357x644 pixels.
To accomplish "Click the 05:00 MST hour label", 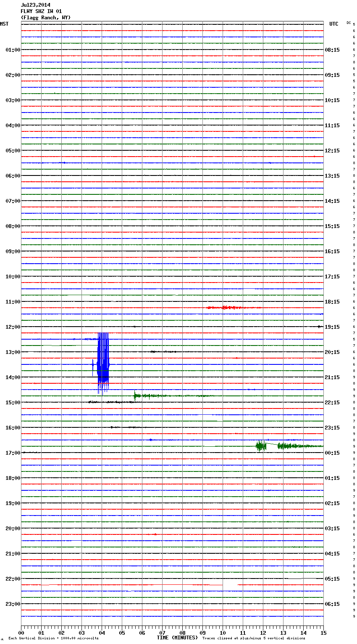I will pyautogui.click(x=13, y=151).
